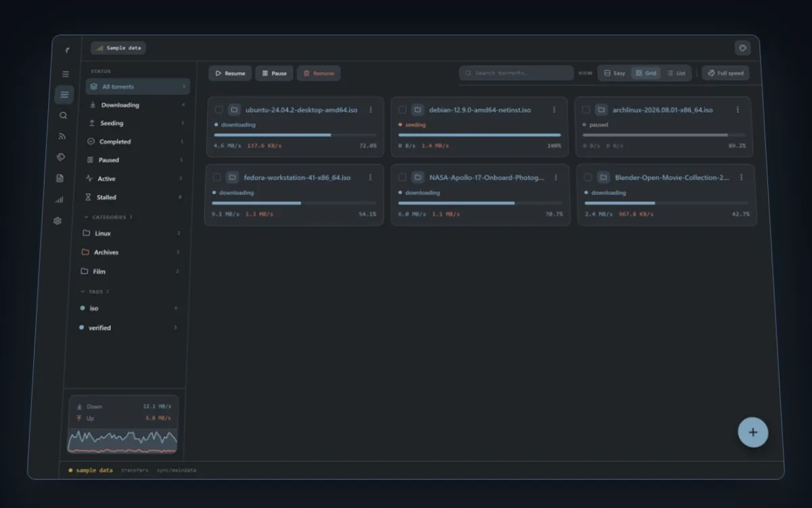The image size is (812, 508).
Task: Open kebab menu on fedora-workstation card
Action: pyautogui.click(x=370, y=177)
